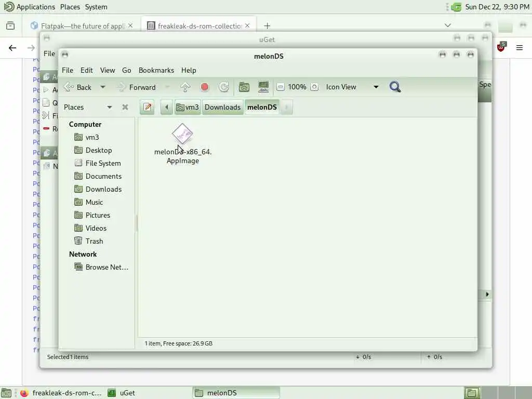
Task: Open the browser hamburger menu
Action: click(x=520, y=48)
